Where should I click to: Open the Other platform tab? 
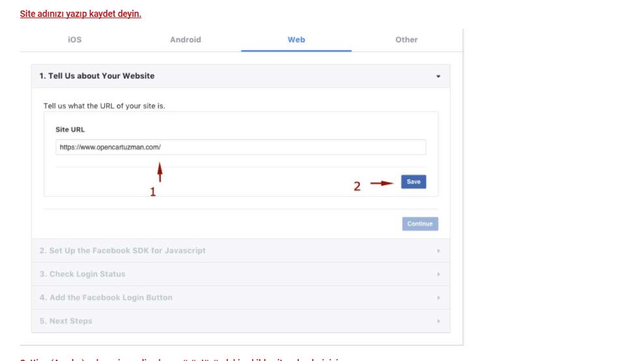406,40
